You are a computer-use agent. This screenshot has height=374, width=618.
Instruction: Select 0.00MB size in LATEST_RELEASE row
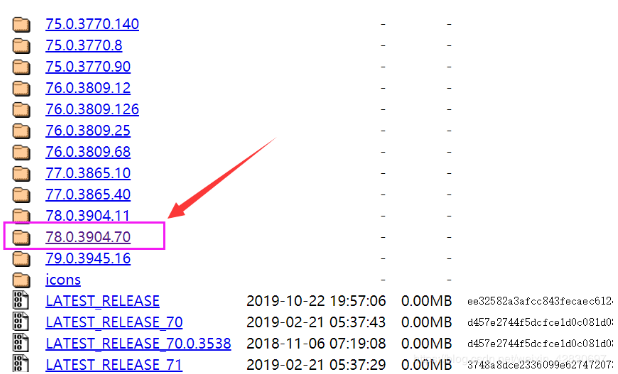[x=426, y=301]
